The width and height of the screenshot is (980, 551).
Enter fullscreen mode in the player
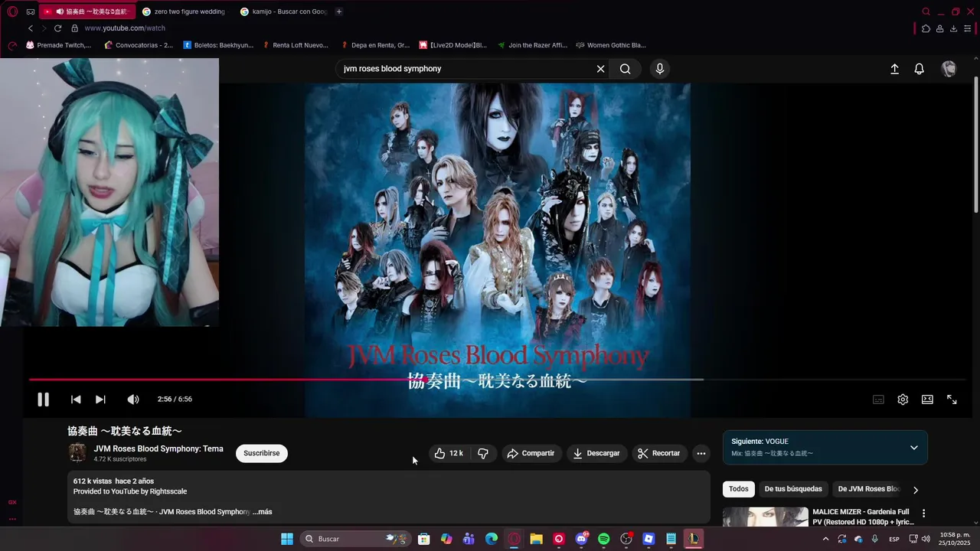tap(952, 399)
